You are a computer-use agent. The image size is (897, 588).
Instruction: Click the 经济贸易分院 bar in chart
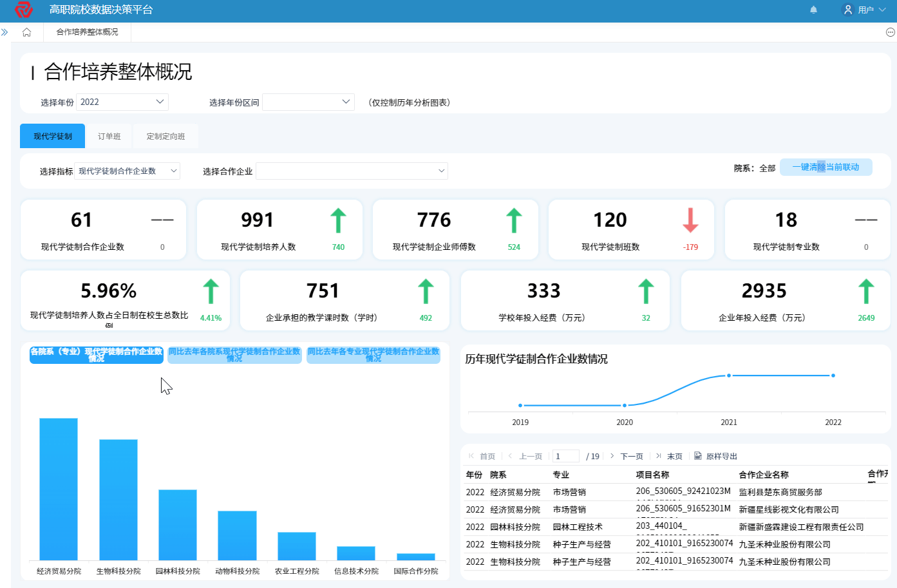[59, 489]
